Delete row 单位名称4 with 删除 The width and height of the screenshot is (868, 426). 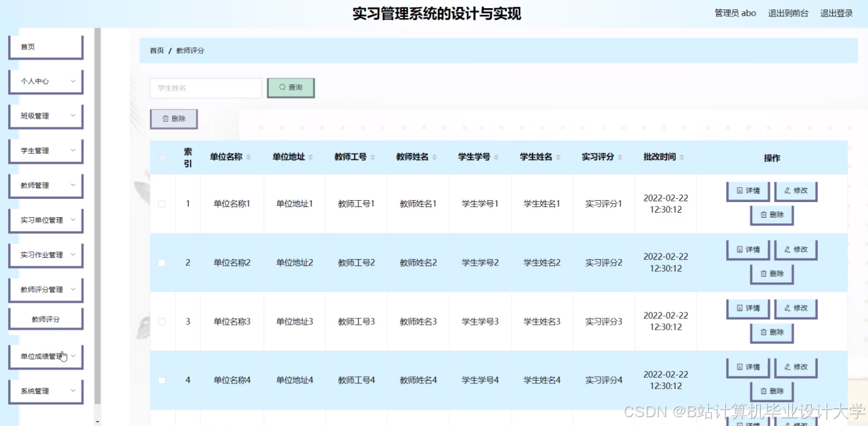click(772, 391)
